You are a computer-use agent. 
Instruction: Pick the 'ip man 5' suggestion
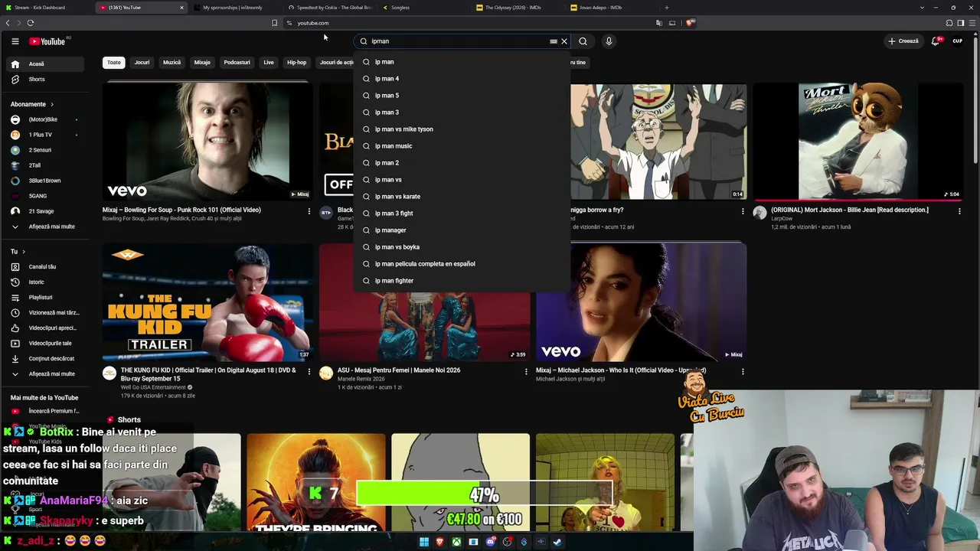[462, 96]
